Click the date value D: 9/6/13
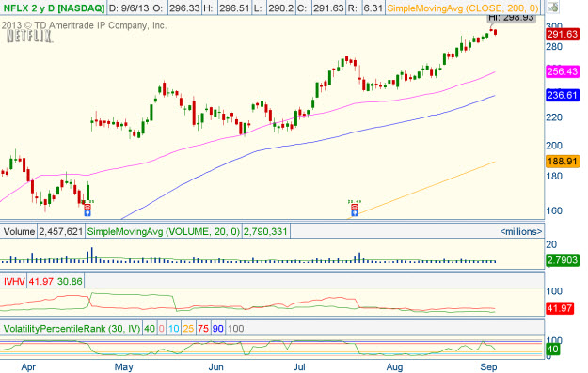This screenshot has height=373, width=588. click(129, 8)
